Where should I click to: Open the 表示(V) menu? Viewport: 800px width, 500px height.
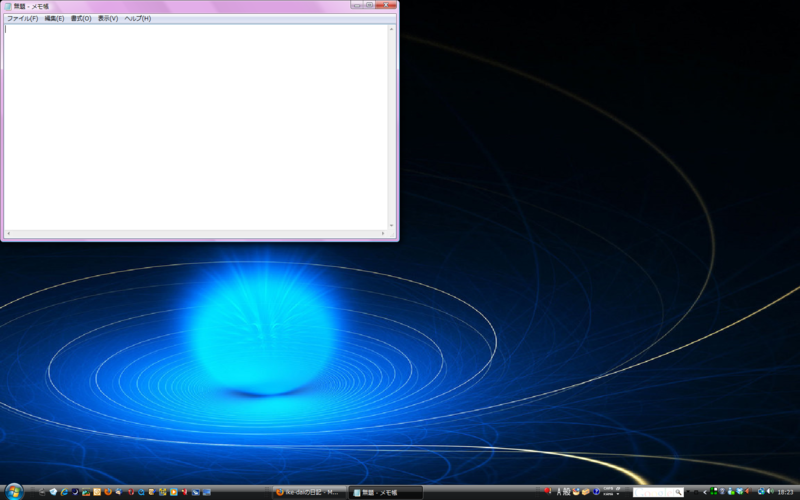tap(108, 18)
